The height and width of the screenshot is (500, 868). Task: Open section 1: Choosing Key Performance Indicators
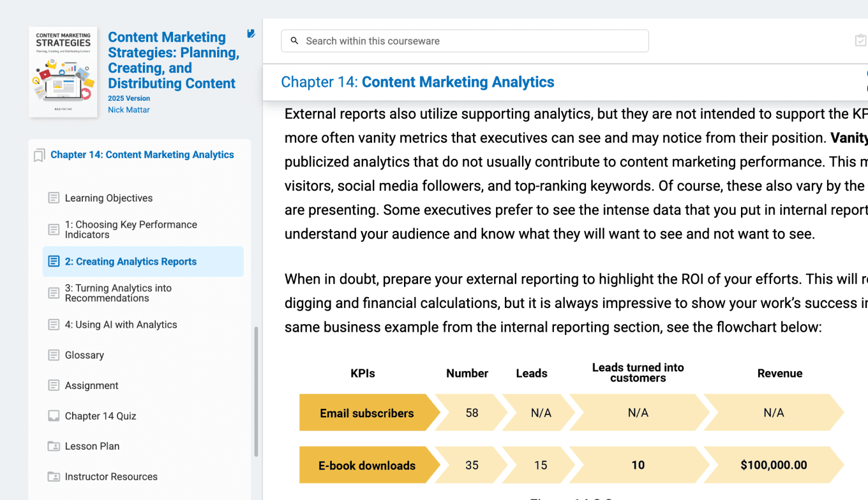[131, 230]
